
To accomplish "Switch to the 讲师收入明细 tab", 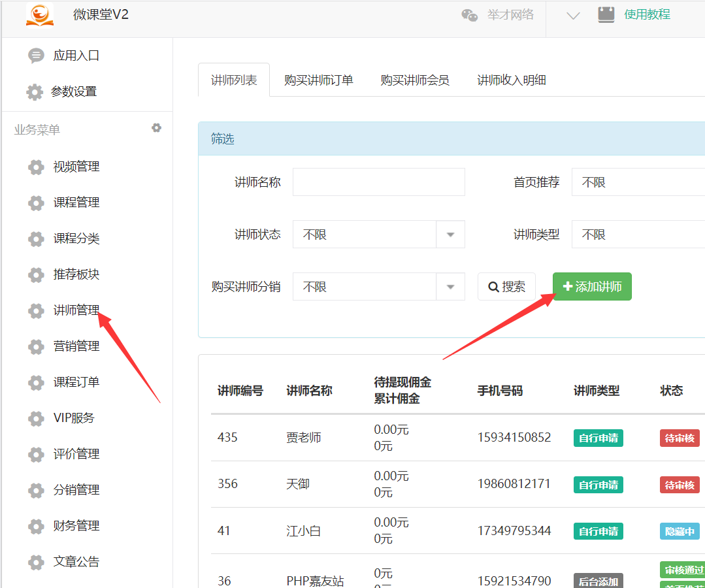I will [511, 80].
